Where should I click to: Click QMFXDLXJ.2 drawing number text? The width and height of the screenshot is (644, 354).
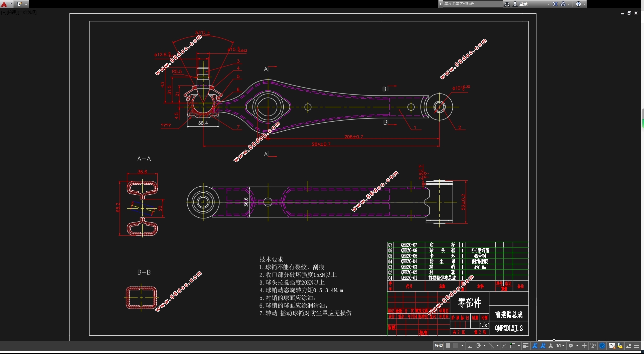coord(509,328)
